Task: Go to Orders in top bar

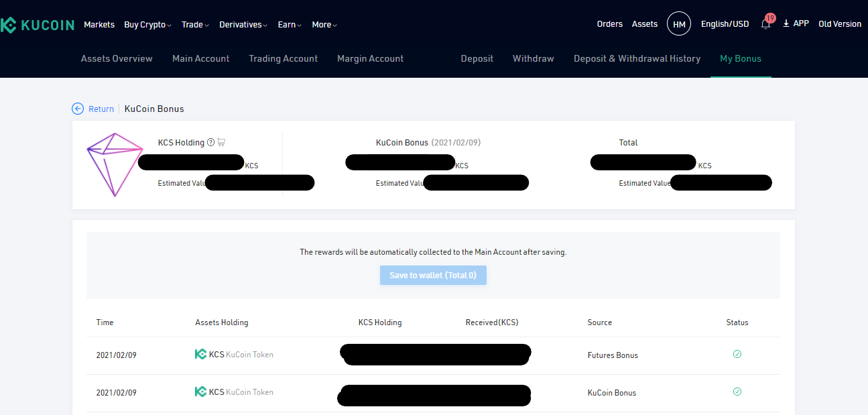Action: click(610, 24)
